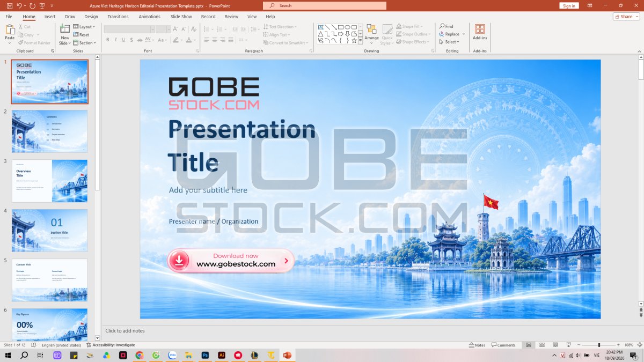
Task: Open the File menu
Action: pos(9,17)
